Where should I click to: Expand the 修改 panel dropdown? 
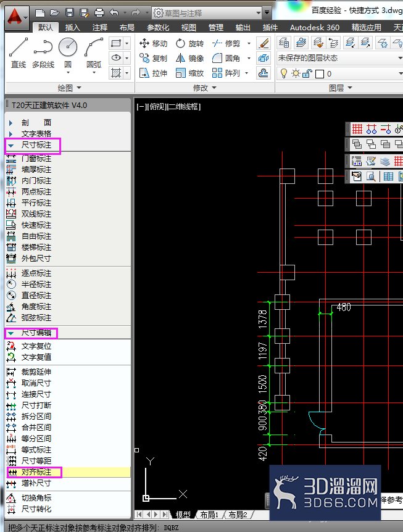[x=204, y=88]
